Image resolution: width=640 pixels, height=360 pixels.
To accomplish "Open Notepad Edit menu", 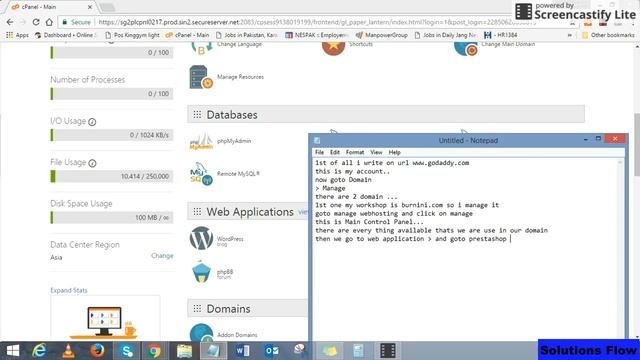I will pos(335,152).
